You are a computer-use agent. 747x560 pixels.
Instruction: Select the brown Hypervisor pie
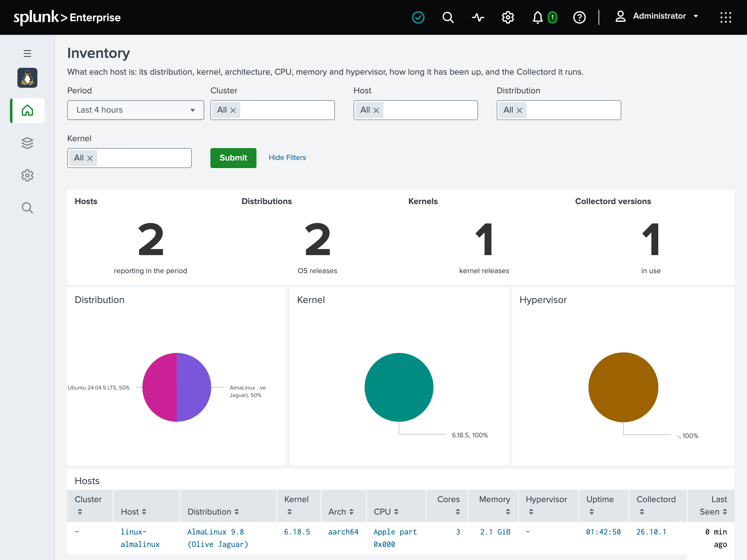(623, 387)
